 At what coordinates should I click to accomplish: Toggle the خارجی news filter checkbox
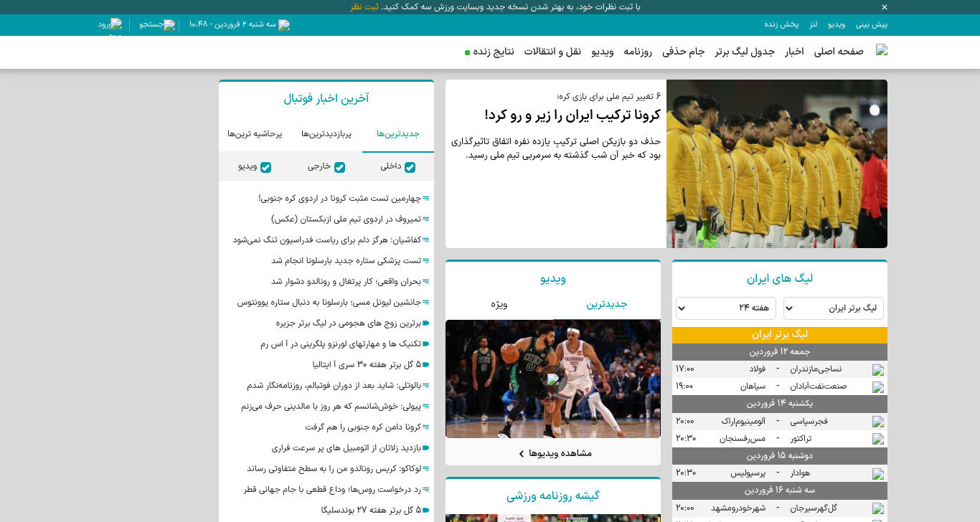click(x=340, y=167)
